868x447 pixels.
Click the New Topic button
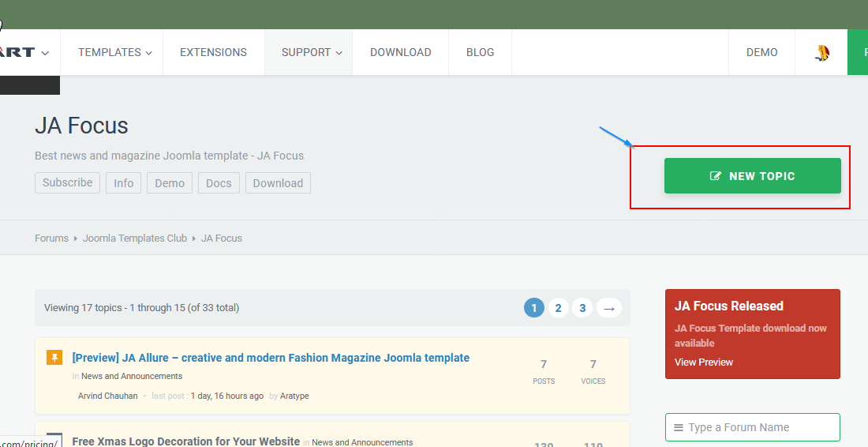752,176
